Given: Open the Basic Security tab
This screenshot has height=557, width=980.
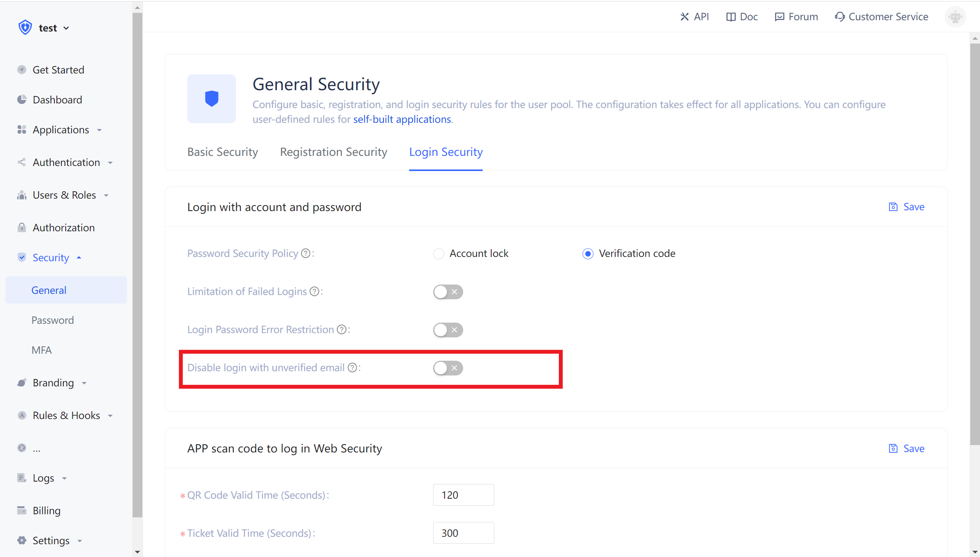Looking at the screenshot, I should pos(222,152).
